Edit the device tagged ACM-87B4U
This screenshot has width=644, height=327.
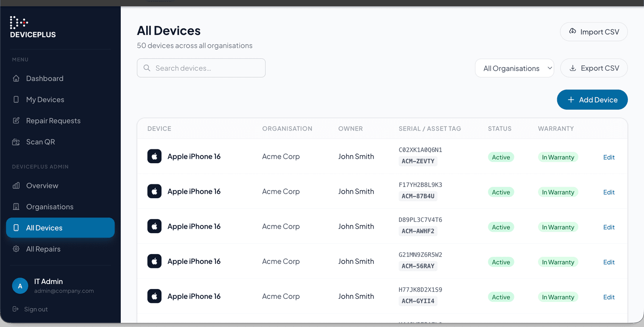coord(609,192)
